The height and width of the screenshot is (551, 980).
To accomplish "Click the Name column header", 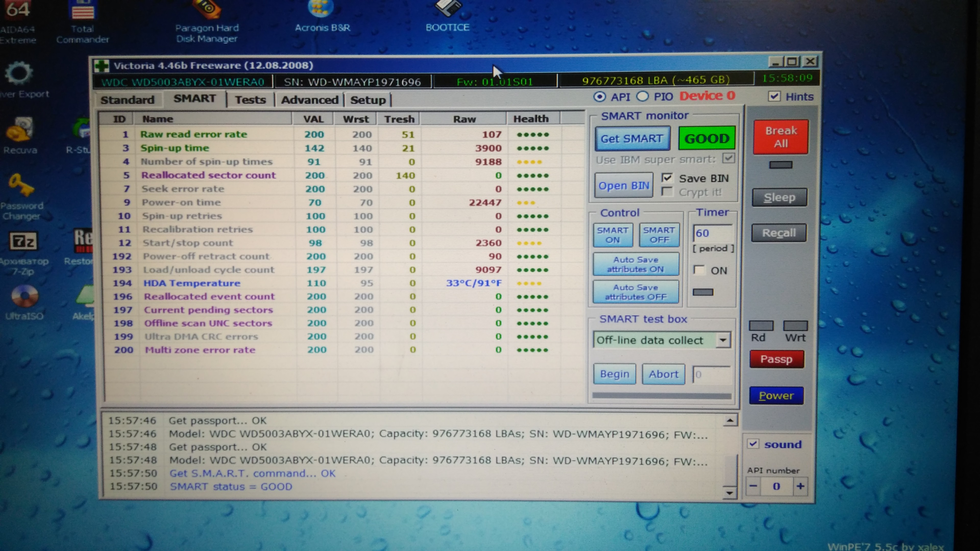I will point(213,119).
